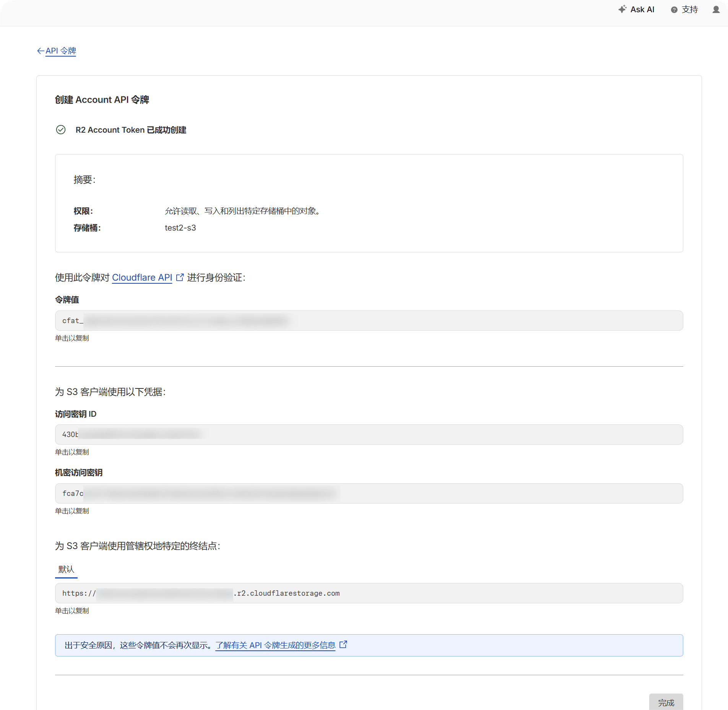Click 单击以复制 under the endpoint URL
The height and width of the screenshot is (710, 728).
point(72,611)
